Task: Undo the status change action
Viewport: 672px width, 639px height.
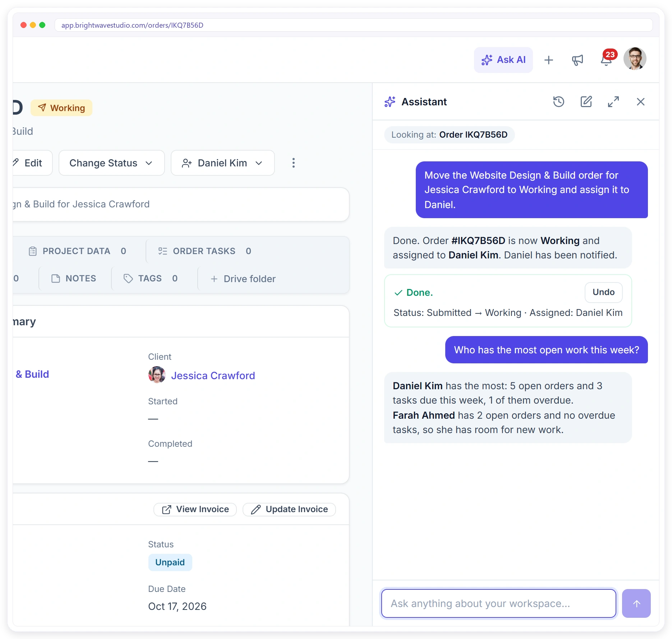Action: (603, 292)
